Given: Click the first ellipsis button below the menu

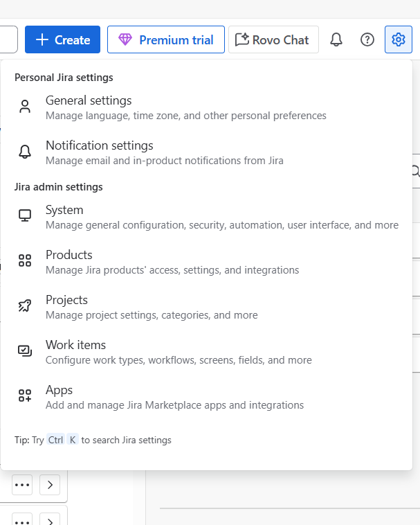Looking at the screenshot, I should pos(22,485).
